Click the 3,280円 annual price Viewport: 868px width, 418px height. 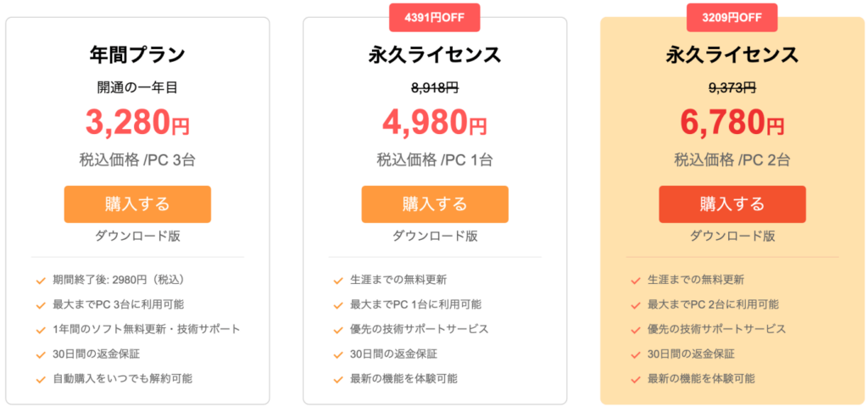137,124
